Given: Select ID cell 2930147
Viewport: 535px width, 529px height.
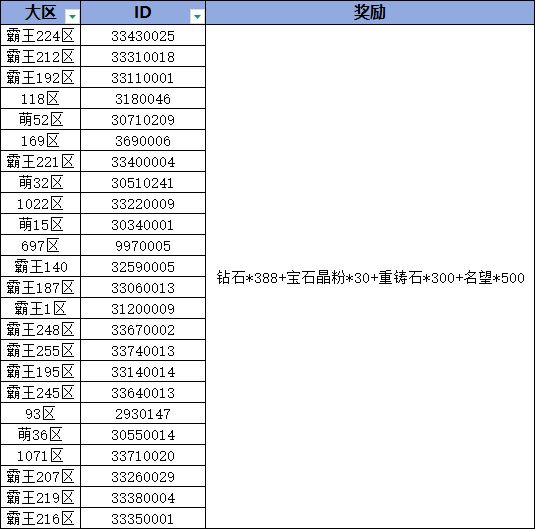Looking at the screenshot, I should pyautogui.click(x=143, y=413).
